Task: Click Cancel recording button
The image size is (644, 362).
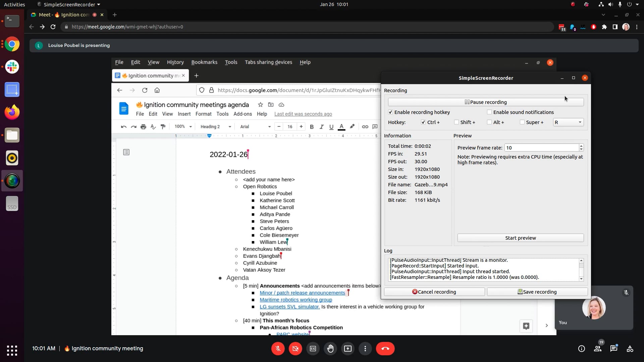Action: click(x=434, y=292)
